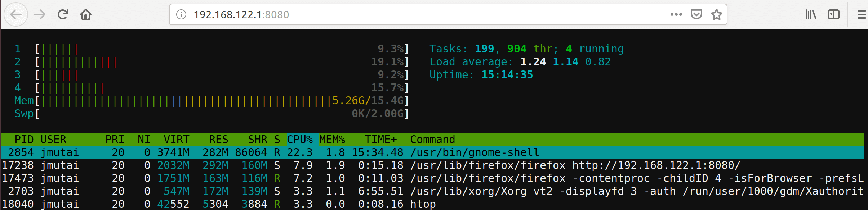Click the browser Forward arrow button
The width and height of the screenshot is (868, 210).
pyautogui.click(x=40, y=14)
